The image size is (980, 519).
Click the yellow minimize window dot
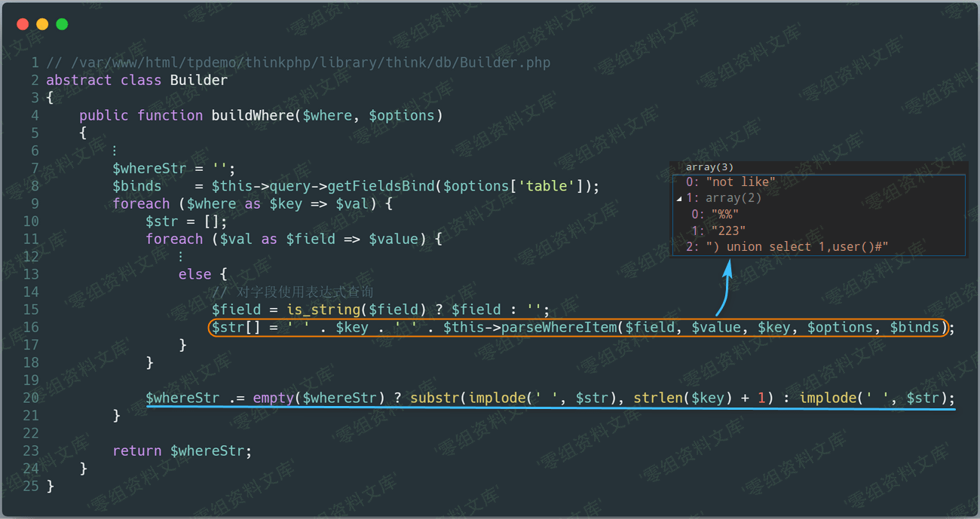(42, 24)
